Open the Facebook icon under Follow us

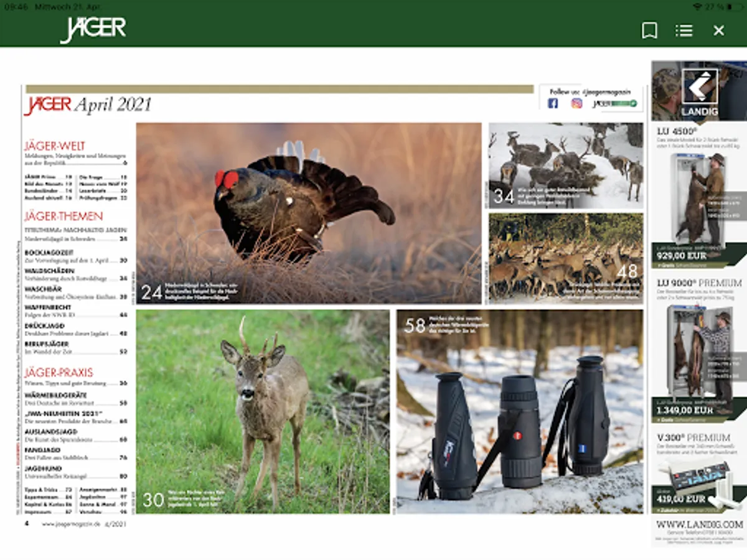click(553, 103)
